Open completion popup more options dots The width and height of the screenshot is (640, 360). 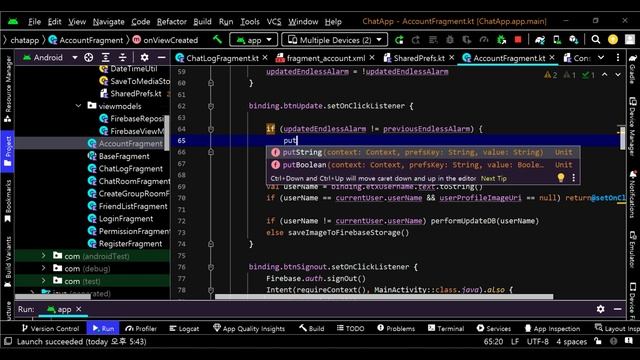pyautogui.click(x=573, y=178)
